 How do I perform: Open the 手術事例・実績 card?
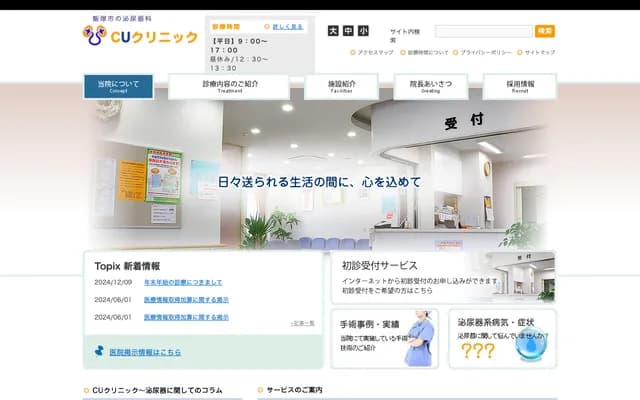click(x=384, y=339)
